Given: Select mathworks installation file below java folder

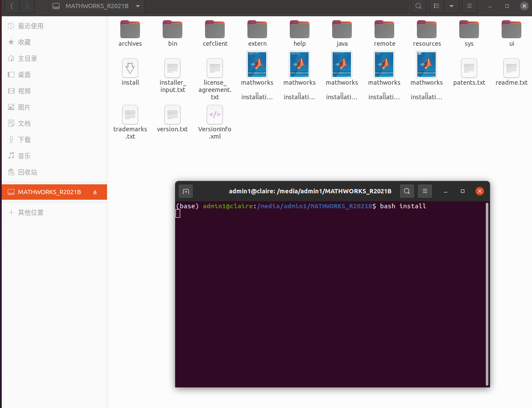Looking at the screenshot, I should [x=342, y=76].
